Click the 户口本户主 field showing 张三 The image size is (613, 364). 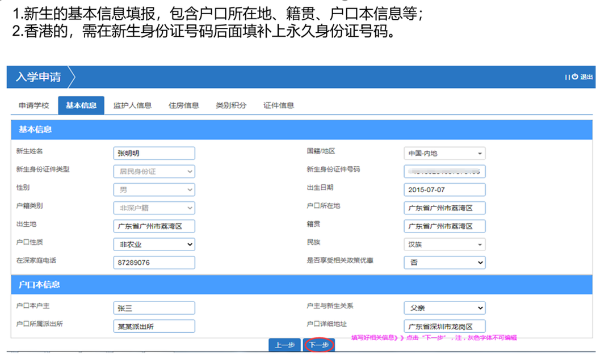tap(154, 308)
